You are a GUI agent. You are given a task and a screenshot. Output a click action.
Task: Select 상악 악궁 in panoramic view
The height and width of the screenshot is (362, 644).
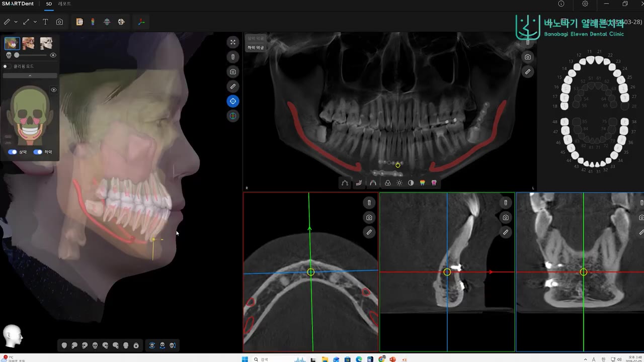coord(255,38)
